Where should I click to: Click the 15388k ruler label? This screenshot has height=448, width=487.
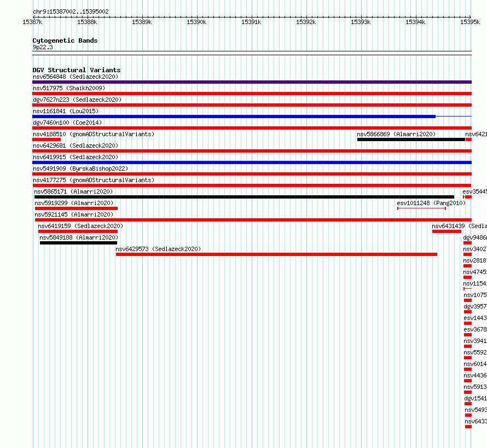point(87,22)
